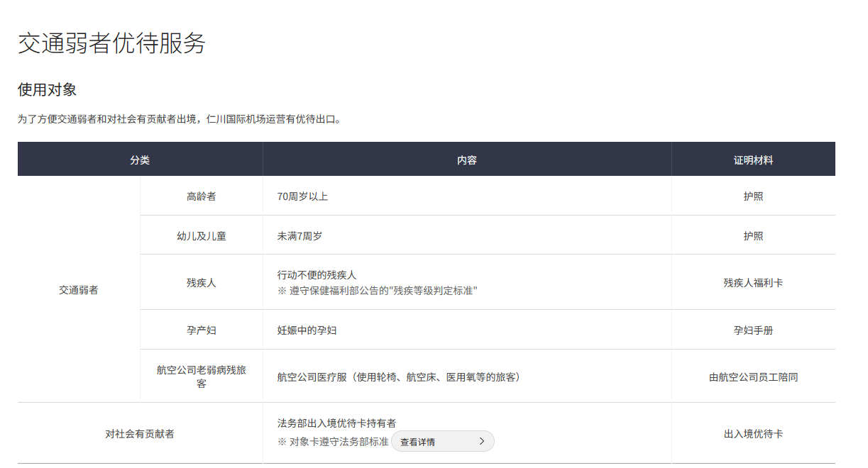This screenshot has width=868, height=468.
Task: Click the 未满7周岁 cell
Action: [467, 236]
